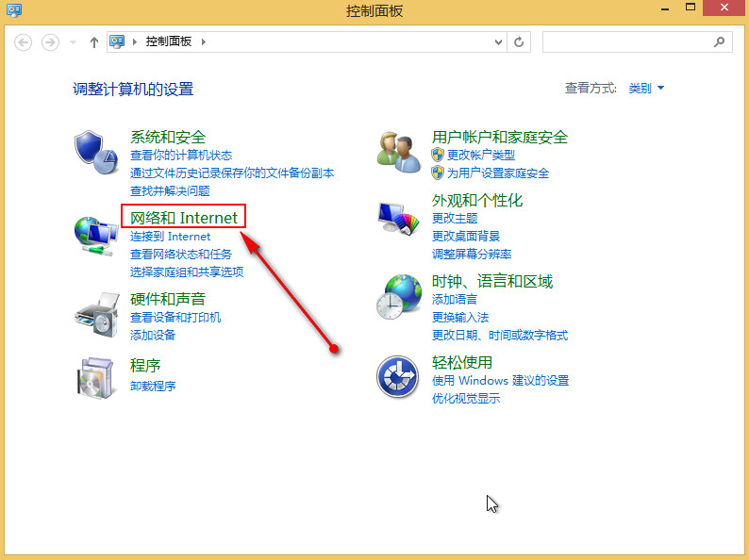Go up one level with the up arrow

(94, 42)
